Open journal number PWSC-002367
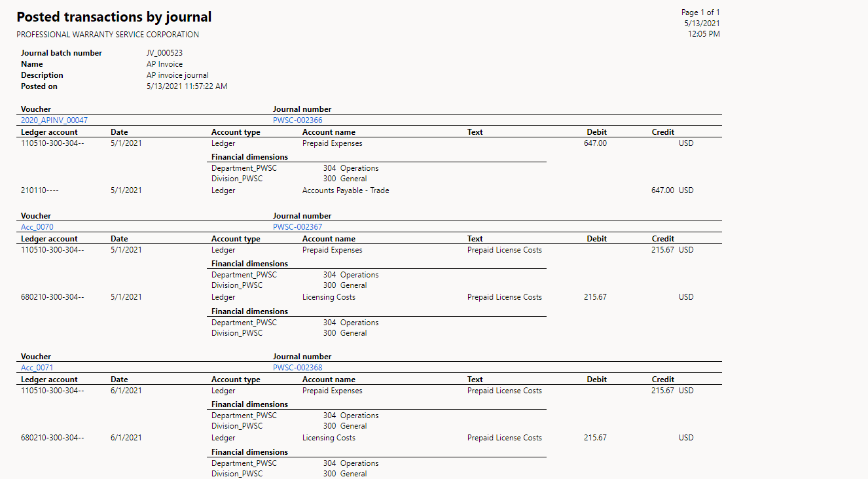The image size is (868, 479). coord(297,227)
